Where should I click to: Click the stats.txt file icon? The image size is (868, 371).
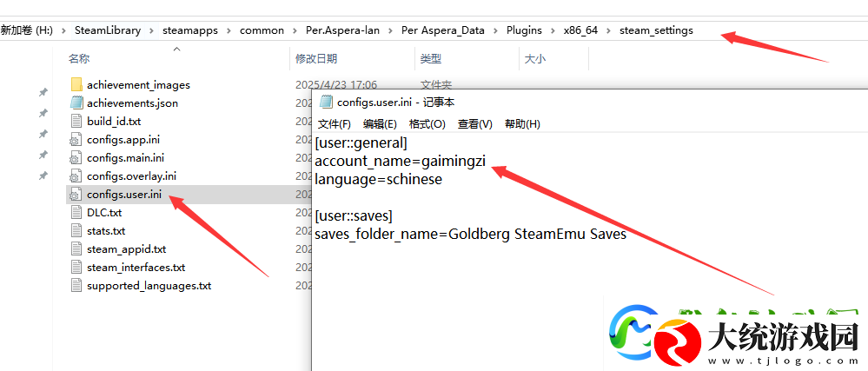click(76, 231)
